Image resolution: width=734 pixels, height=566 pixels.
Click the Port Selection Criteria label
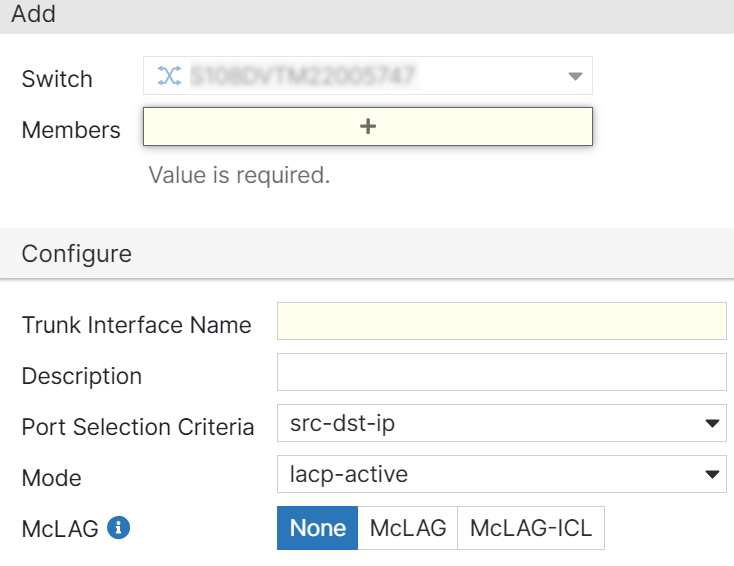coord(138,427)
